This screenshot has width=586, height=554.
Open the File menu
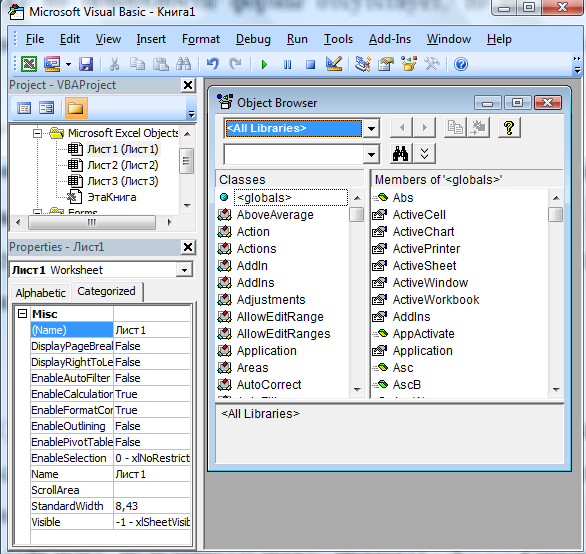pyautogui.click(x=35, y=39)
